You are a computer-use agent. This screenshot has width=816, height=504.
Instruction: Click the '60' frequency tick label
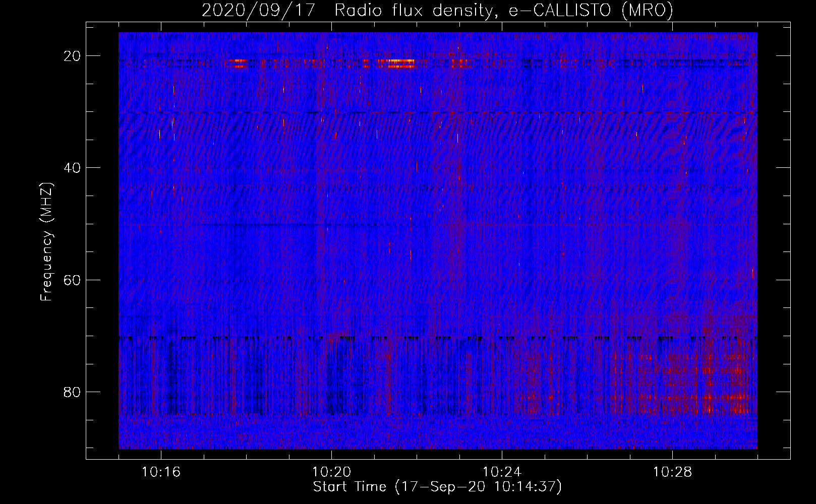[73, 280]
